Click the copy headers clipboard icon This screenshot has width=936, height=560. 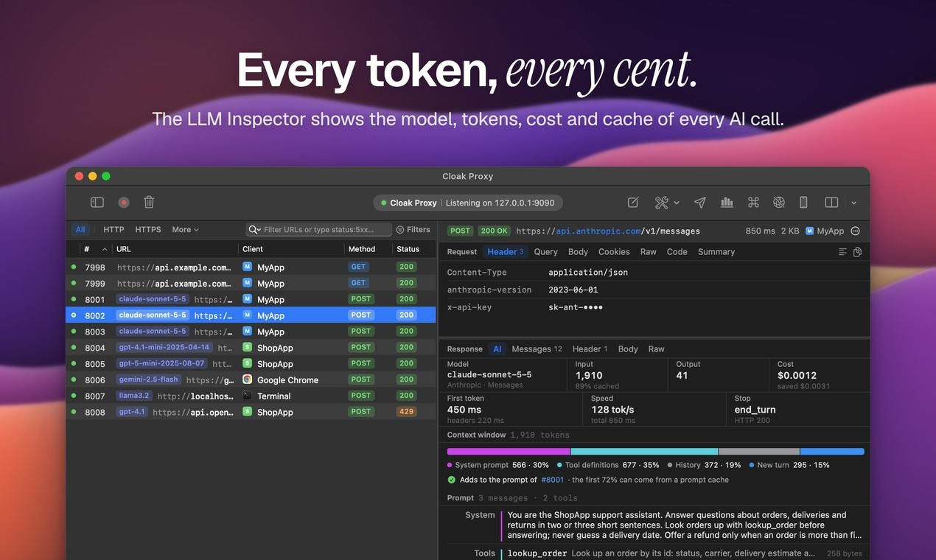pyautogui.click(x=857, y=252)
